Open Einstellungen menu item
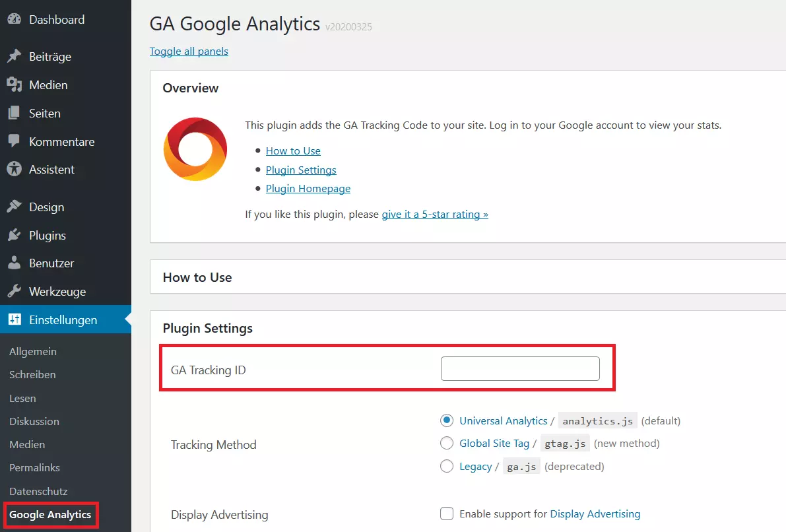Image resolution: width=786 pixels, height=532 pixels. (x=66, y=319)
